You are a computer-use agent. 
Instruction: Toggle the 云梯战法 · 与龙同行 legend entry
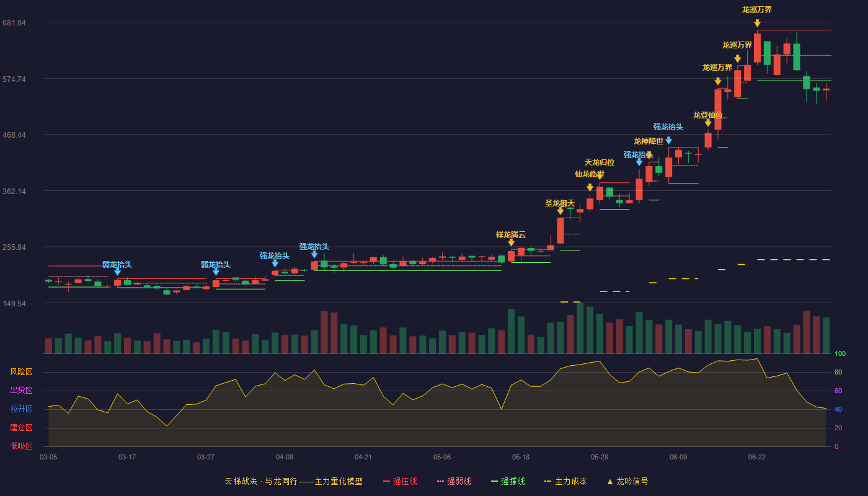(x=294, y=481)
